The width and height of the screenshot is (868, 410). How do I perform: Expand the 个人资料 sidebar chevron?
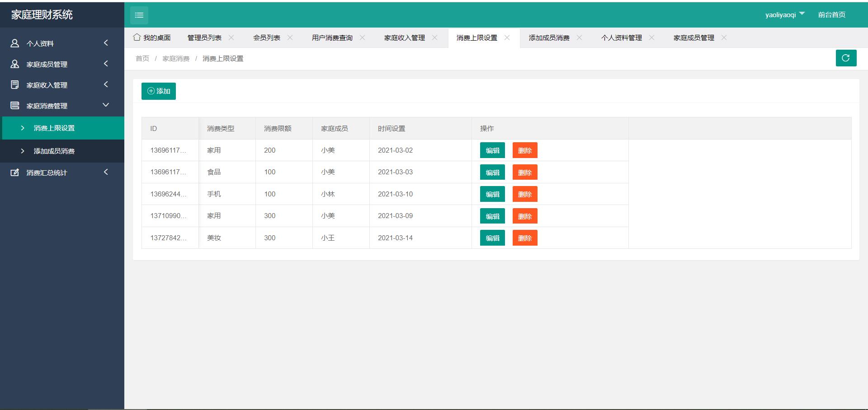106,43
